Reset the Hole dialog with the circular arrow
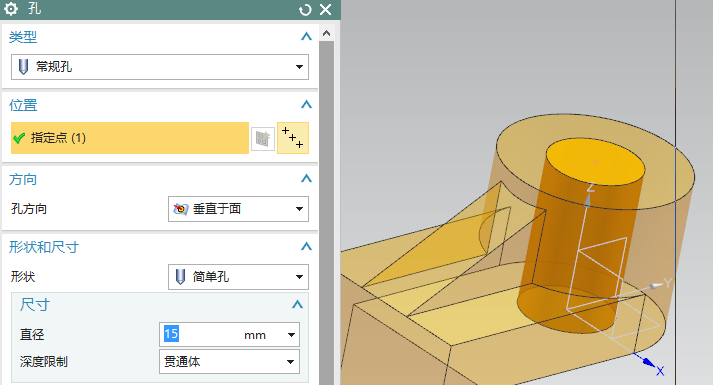Image resolution: width=713 pixels, height=385 pixels. pyautogui.click(x=305, y=10)
